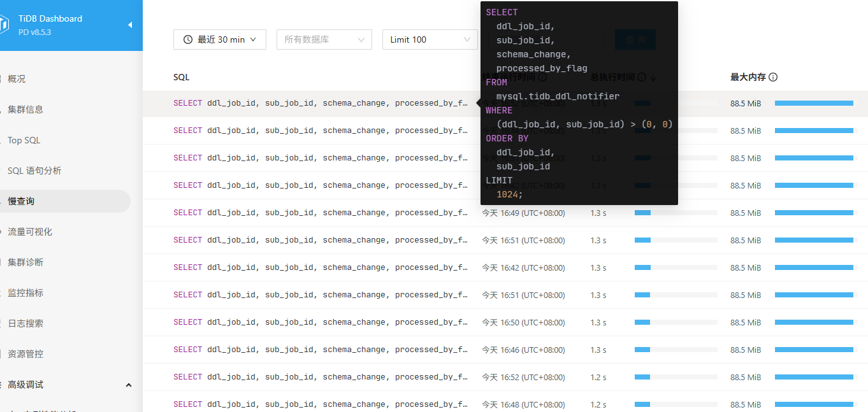Open the 所有数据库 database filter dropdown

[x=324, y=39]
